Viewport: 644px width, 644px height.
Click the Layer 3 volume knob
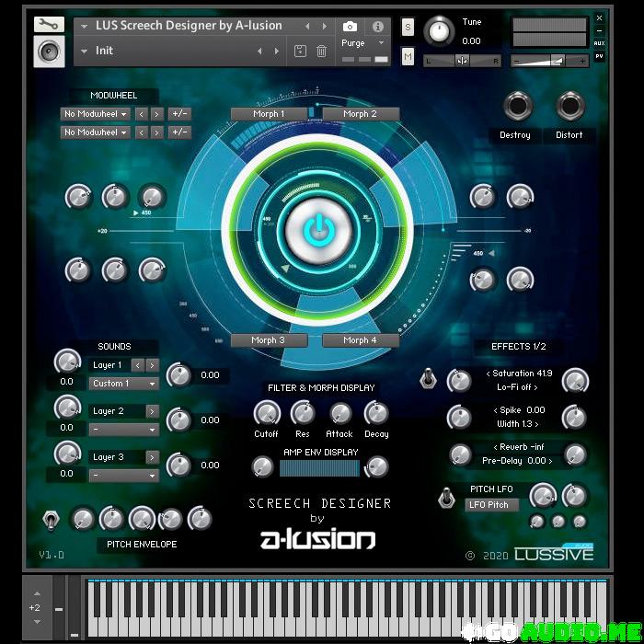tap(67, 454)
